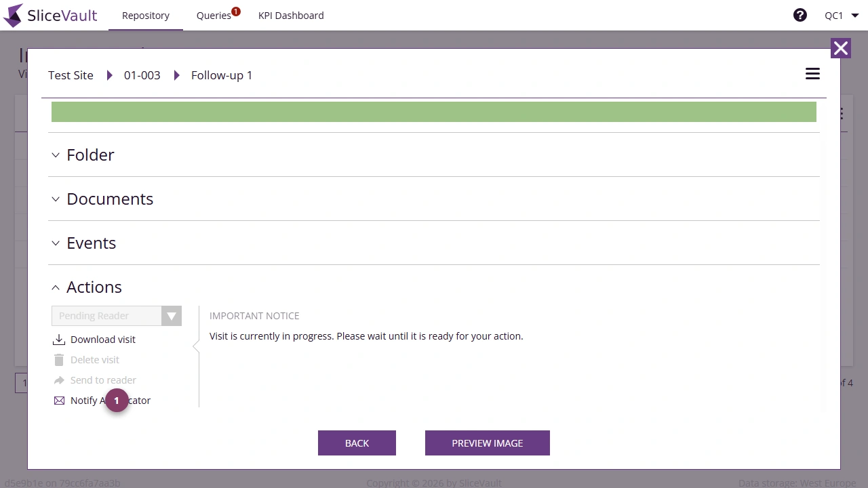Image resolution: width=868 pixels, height=488 pixels.
Task: Click the PREVIEW IMAGE button
Action: tap(487, 443)
